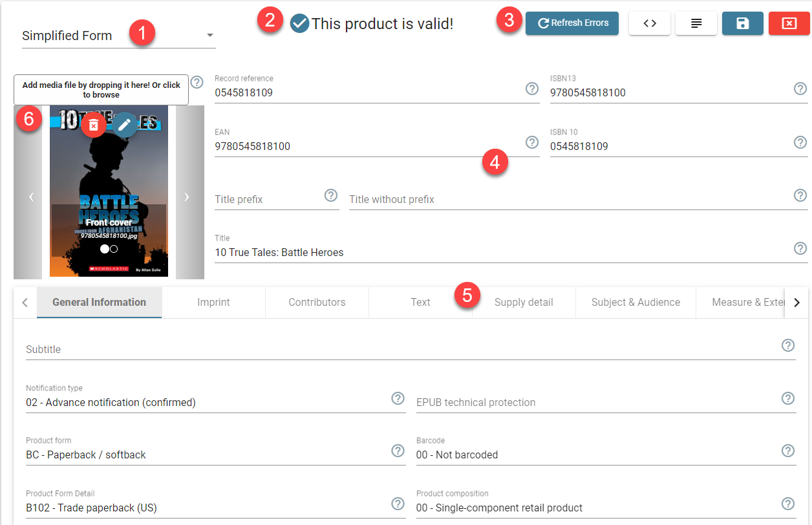812x525 pixels.
Task: Click the Title without prefix input
Action: click(569, 199)
